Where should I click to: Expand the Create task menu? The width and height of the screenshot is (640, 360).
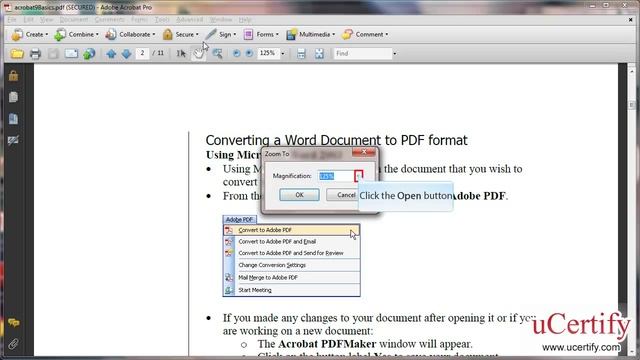point(29,35)
